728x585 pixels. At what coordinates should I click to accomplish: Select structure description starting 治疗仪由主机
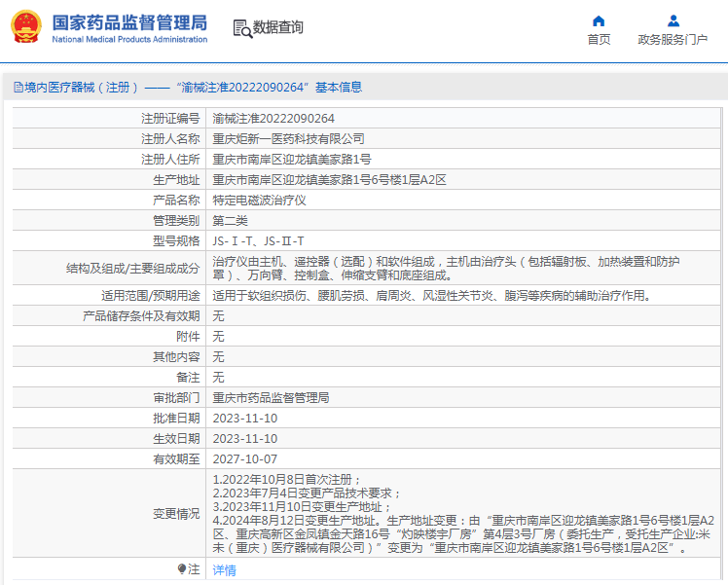point(446,269)
